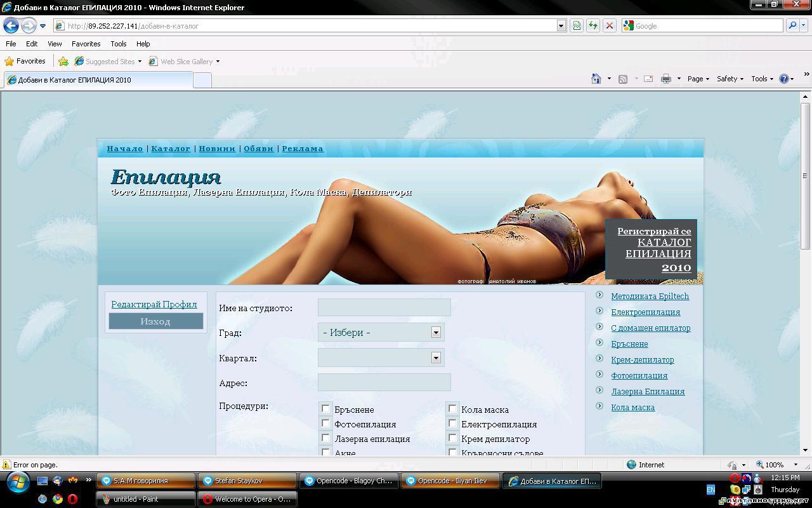812x508 pixels.
Task: Open untitled - Paint from the taskbar
Action: pos(145,499)
